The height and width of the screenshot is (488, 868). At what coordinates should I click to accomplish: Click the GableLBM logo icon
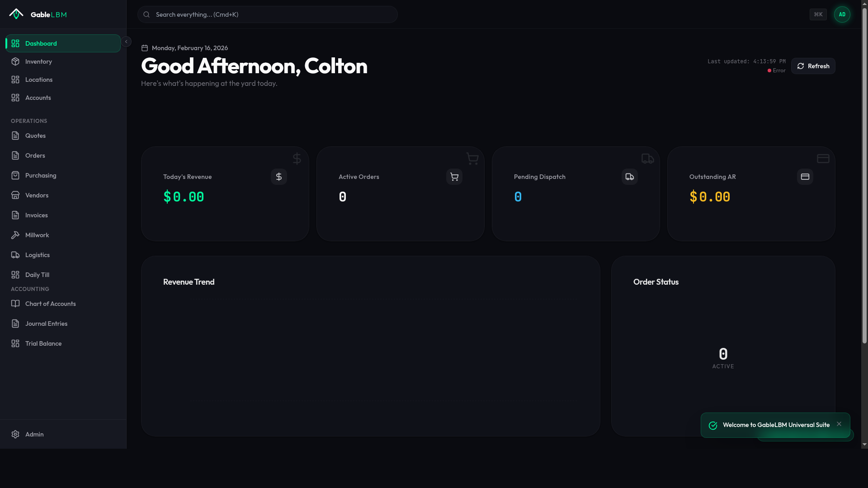(x=16, y=14)
